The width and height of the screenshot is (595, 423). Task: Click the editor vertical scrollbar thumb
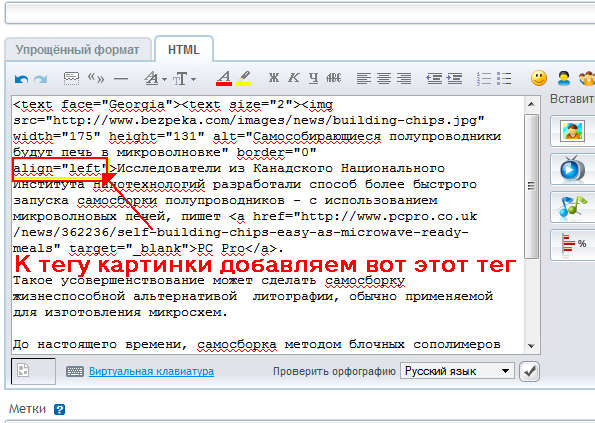click(x=531, y=186)
